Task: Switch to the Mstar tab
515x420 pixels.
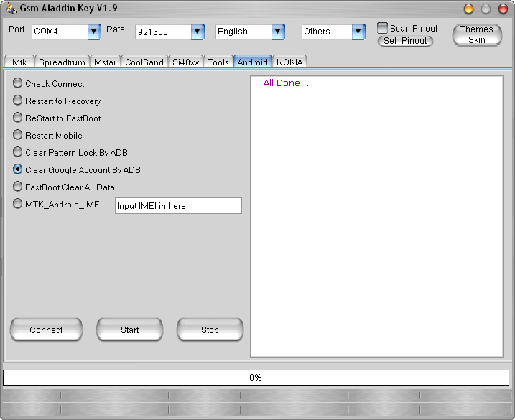Action: (106, 62)
